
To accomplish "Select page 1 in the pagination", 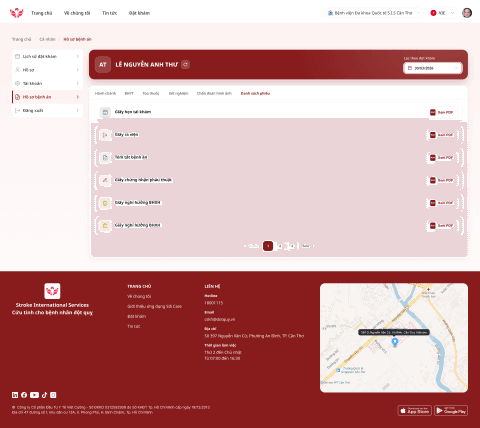I will point(268,246).
